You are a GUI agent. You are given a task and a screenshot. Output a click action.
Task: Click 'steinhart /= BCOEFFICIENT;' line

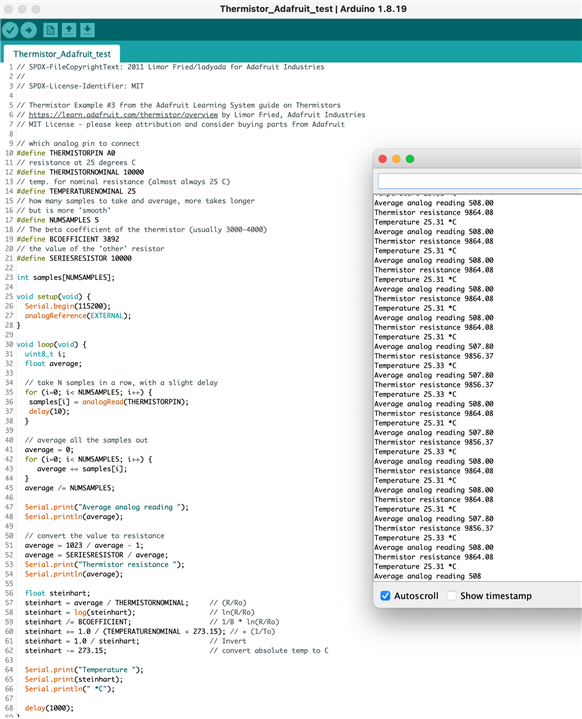78,622
